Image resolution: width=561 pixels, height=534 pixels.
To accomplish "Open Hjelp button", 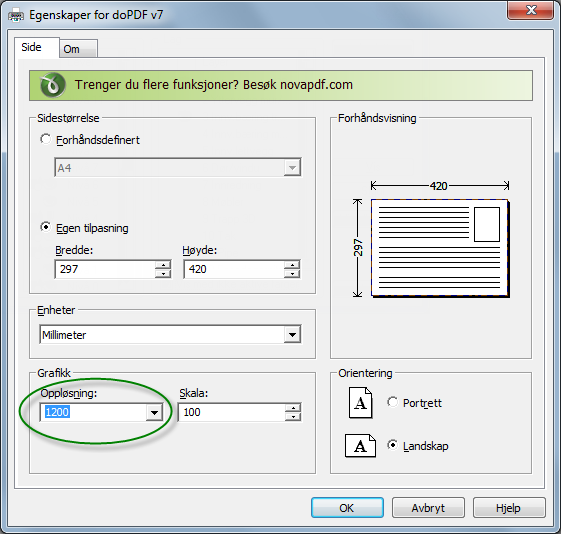I will coord(509,508).
